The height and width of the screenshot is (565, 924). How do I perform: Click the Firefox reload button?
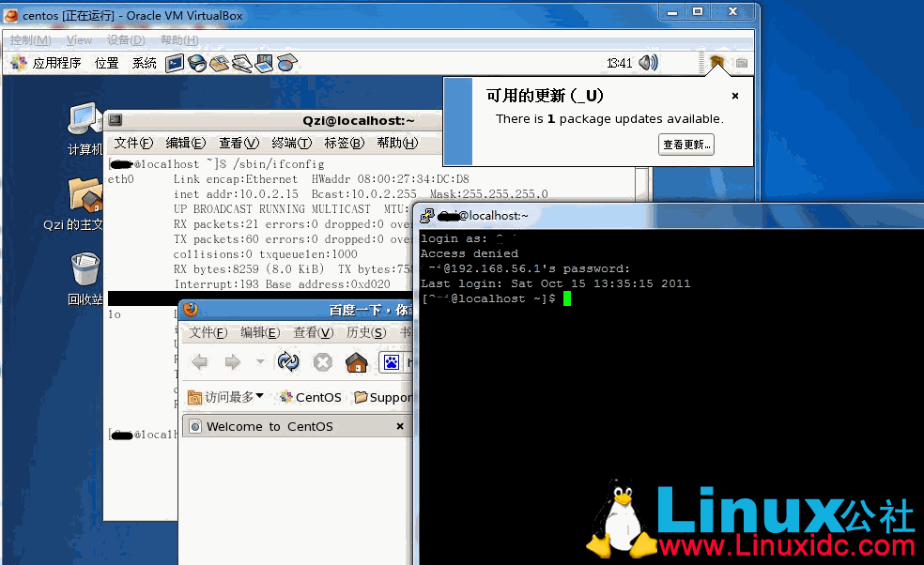(288, 362)
